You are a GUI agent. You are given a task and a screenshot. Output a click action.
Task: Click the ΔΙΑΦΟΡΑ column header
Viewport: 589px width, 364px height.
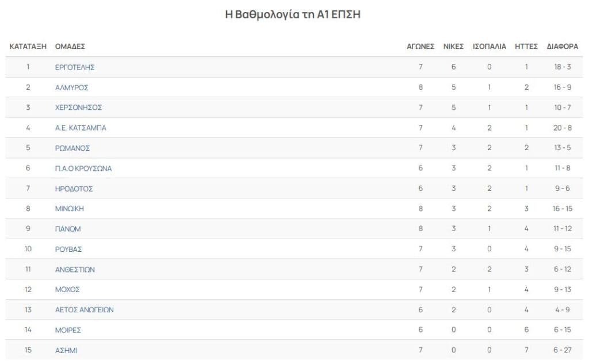coord(563,46)
